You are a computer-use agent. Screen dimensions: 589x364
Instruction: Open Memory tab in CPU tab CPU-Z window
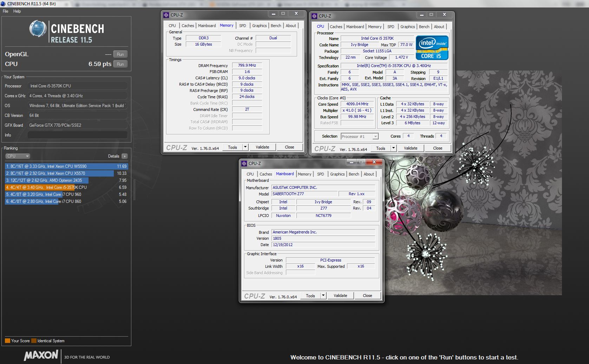point(375,27)
